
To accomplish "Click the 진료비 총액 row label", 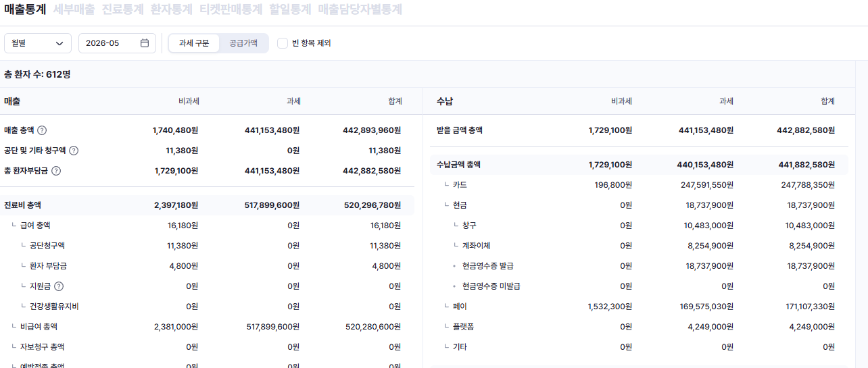I will 23,205.
